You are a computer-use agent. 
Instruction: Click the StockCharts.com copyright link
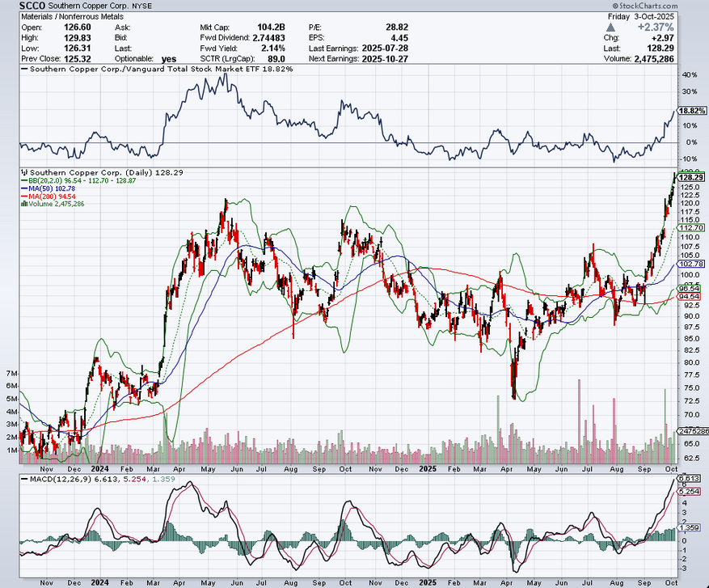tap(645, 6)
